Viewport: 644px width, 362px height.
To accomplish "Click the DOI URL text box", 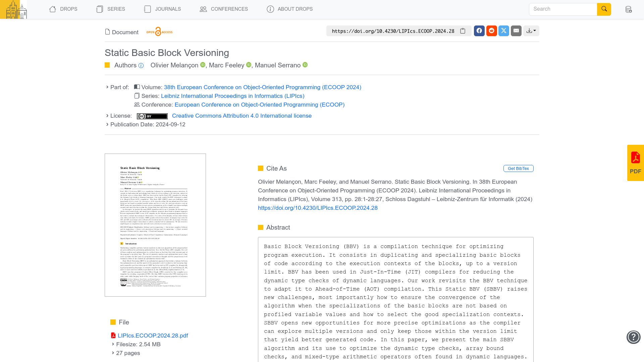I will pos(393,31).
